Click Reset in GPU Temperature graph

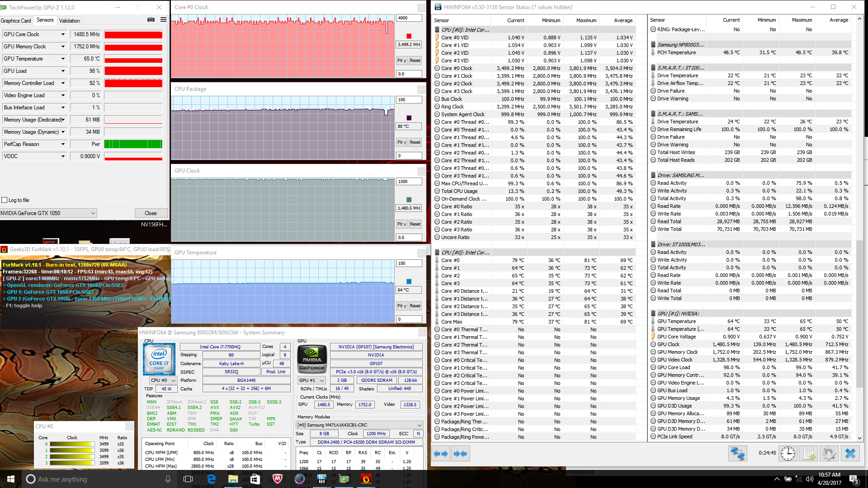[415, 306]
